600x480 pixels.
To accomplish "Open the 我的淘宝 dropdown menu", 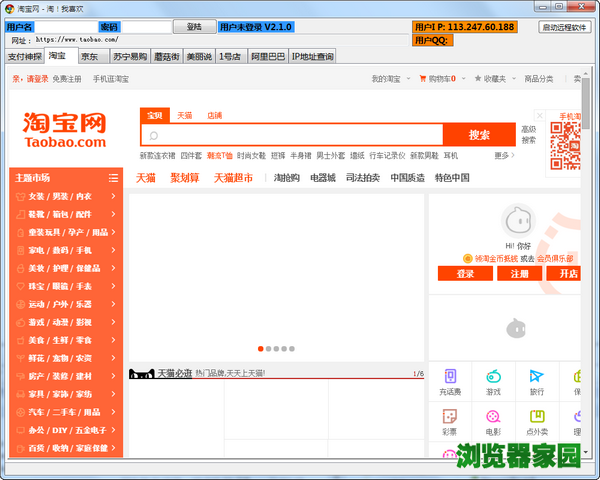I will click(x=389, y=78).
